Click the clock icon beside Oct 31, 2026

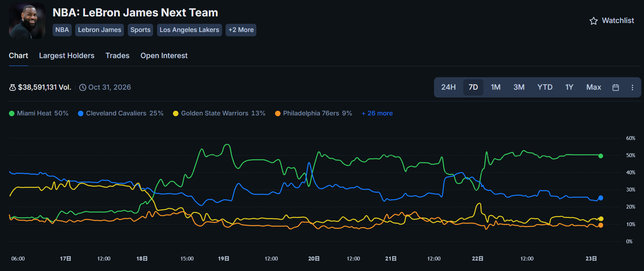pyautogui.click(x=83, y=87)
